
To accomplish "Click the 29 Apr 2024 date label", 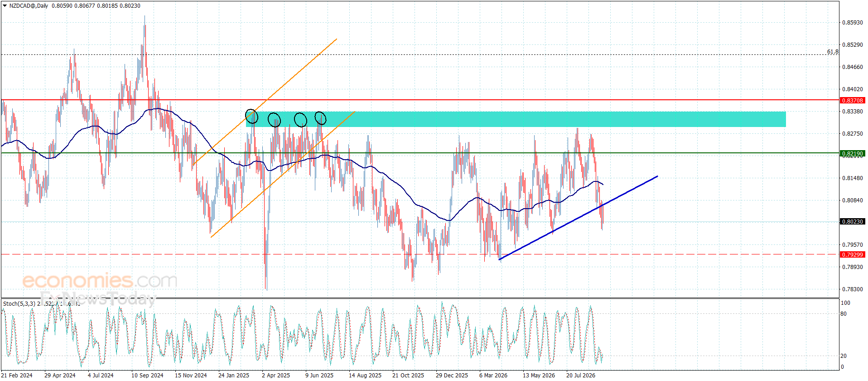I will tap(60, 375).
